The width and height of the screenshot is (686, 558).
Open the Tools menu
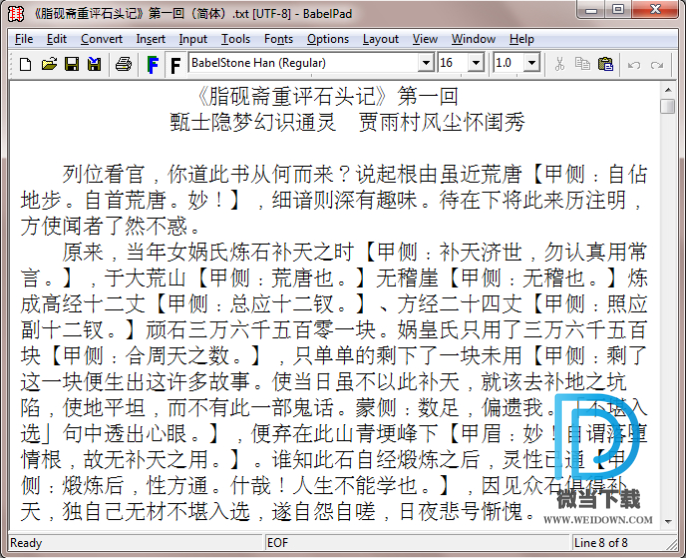tap(235, 39)
